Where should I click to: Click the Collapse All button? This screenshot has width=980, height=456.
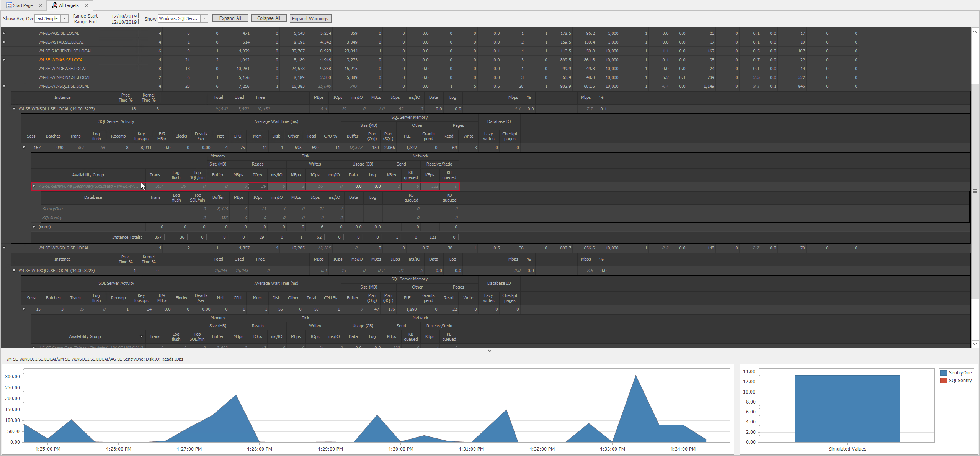tap(268, 18)
